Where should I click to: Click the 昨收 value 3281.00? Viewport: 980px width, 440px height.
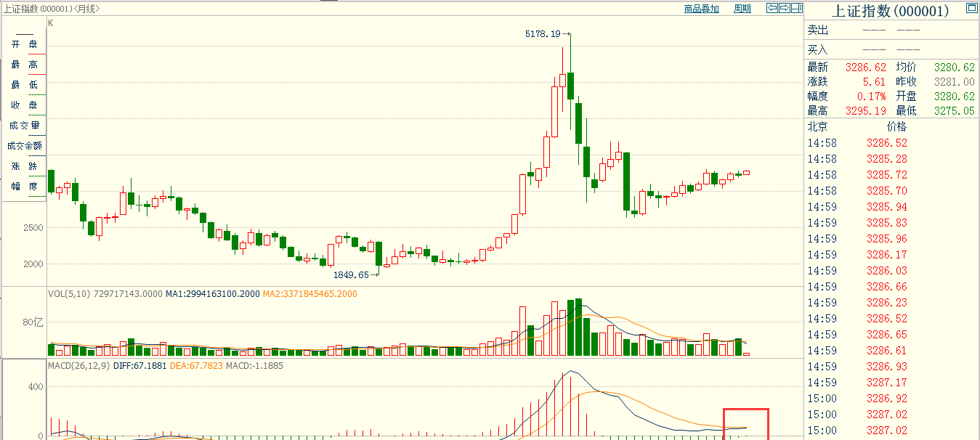[x=954, y=81]
